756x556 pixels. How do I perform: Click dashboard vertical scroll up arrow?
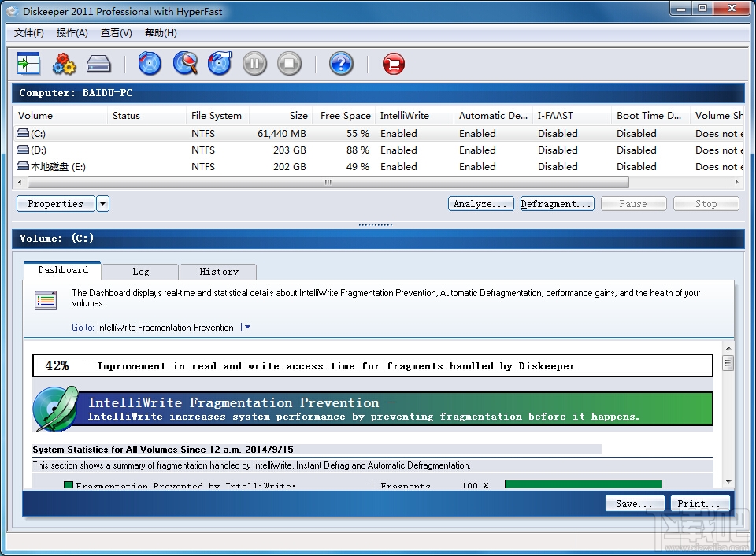(x=728, y=347)
